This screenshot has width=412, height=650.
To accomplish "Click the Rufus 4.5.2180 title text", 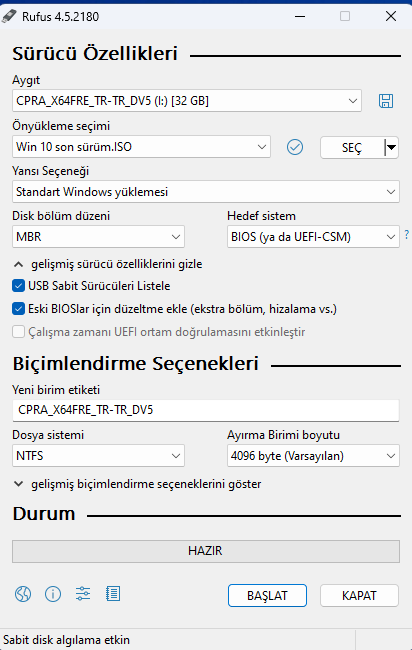I will click(x=61, y=17).
